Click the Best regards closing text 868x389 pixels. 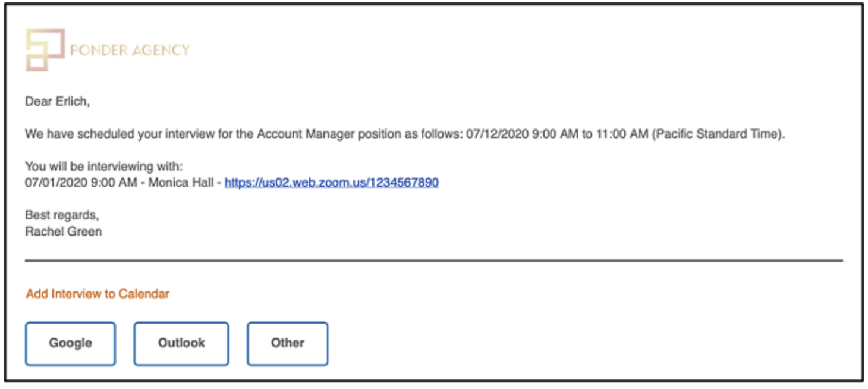tap(62, 215)
